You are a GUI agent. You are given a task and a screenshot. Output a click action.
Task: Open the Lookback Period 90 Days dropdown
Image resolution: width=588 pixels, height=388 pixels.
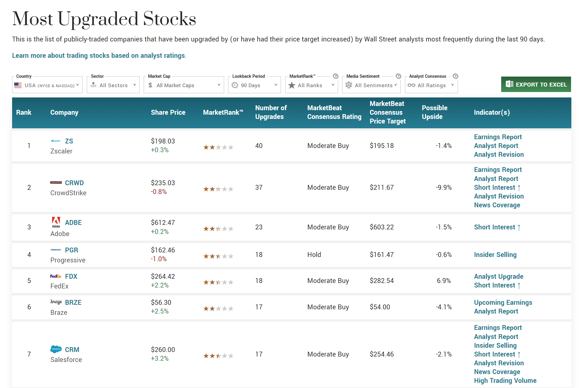click(x=254, y=85)
